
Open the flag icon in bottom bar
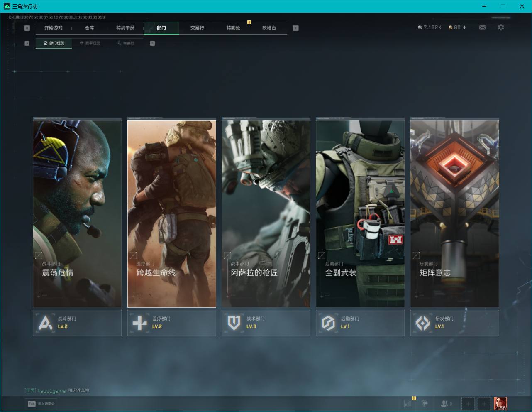(x=425, y=403)
